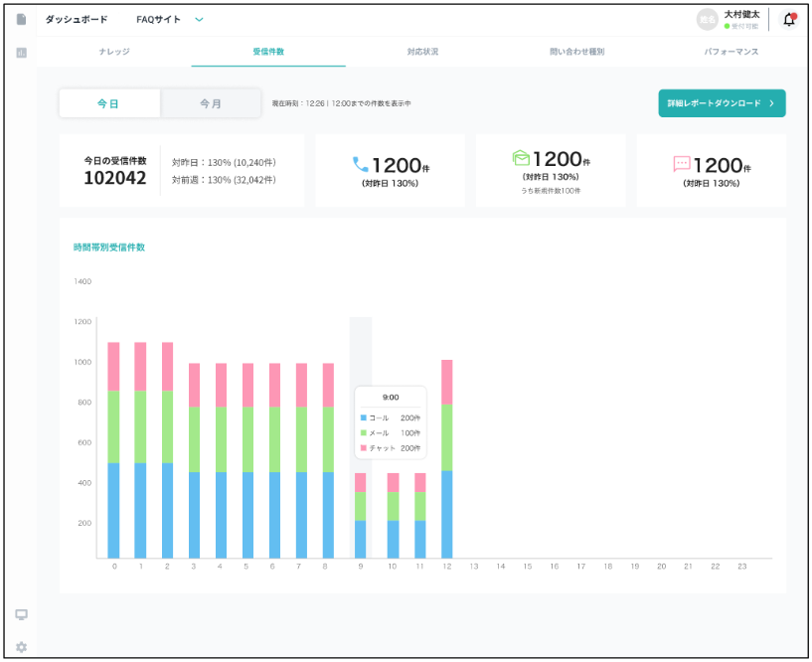
Task: Click the monitor icon in sidebar
Action: (x=21, y=614)
